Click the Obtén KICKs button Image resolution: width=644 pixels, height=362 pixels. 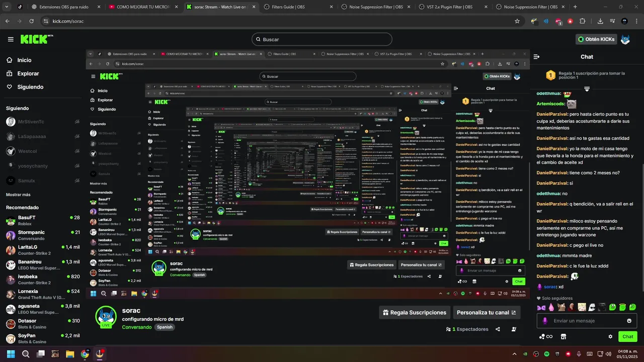597,39
